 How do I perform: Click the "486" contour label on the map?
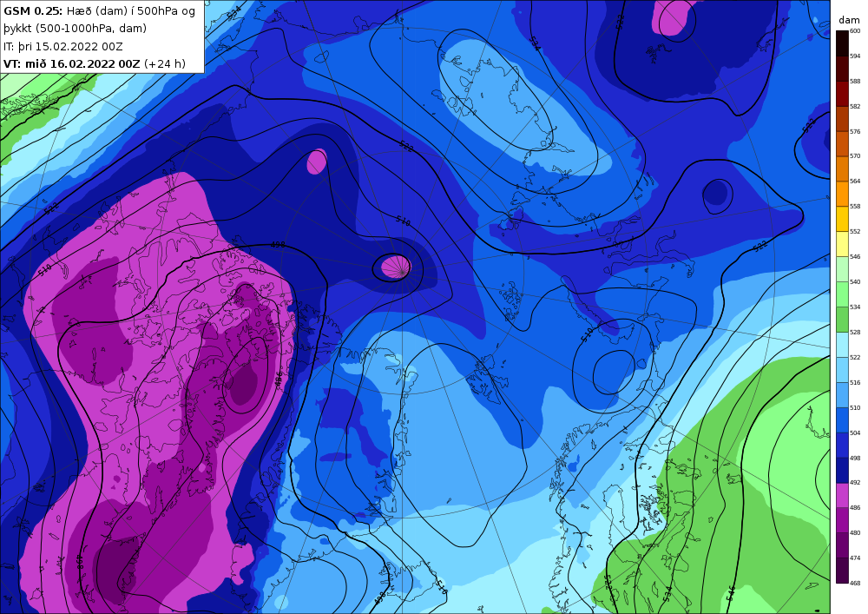(x=279, y=380)
